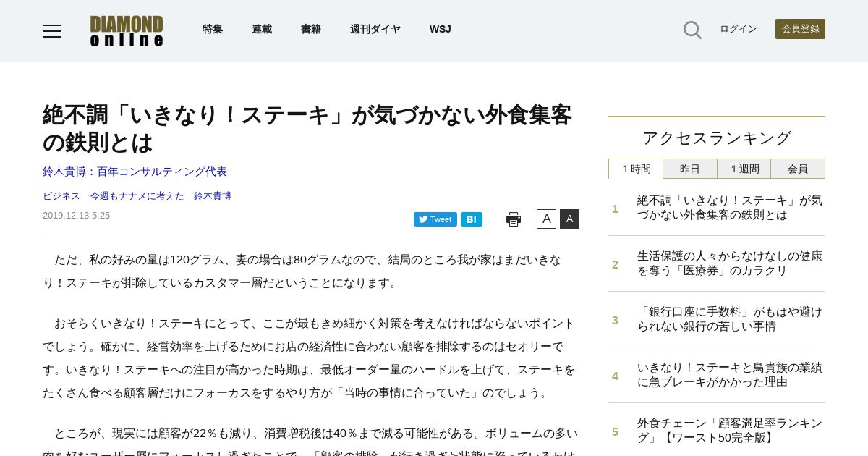Open the hamburger menu
This screenshot has height=456, width=868.
52,31
